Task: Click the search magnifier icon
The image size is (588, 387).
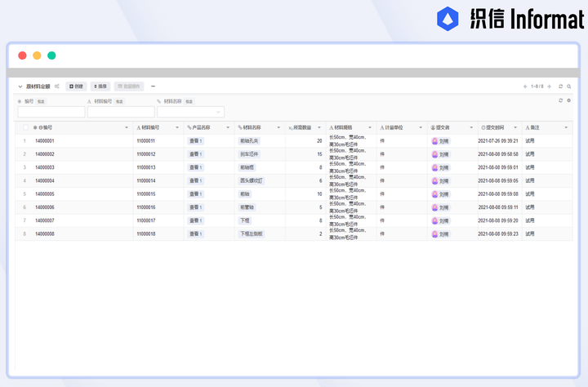Action: [569, 87]
